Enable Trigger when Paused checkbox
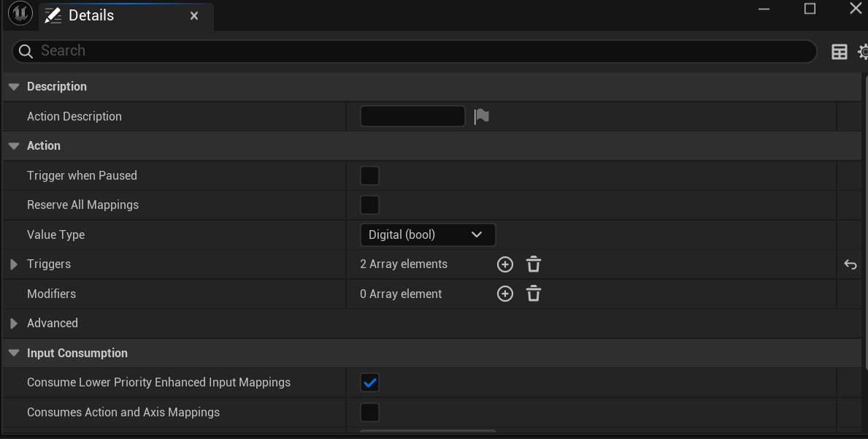 (370, 176)
